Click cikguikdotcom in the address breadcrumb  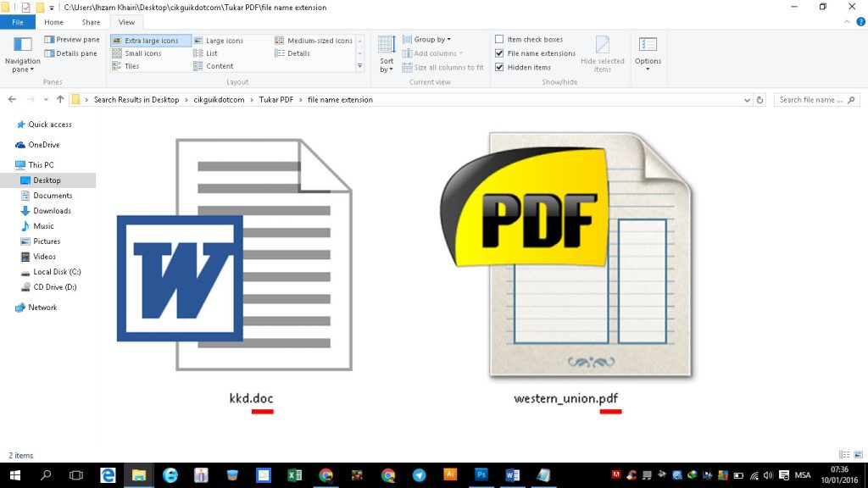click(x=219, y=100)
